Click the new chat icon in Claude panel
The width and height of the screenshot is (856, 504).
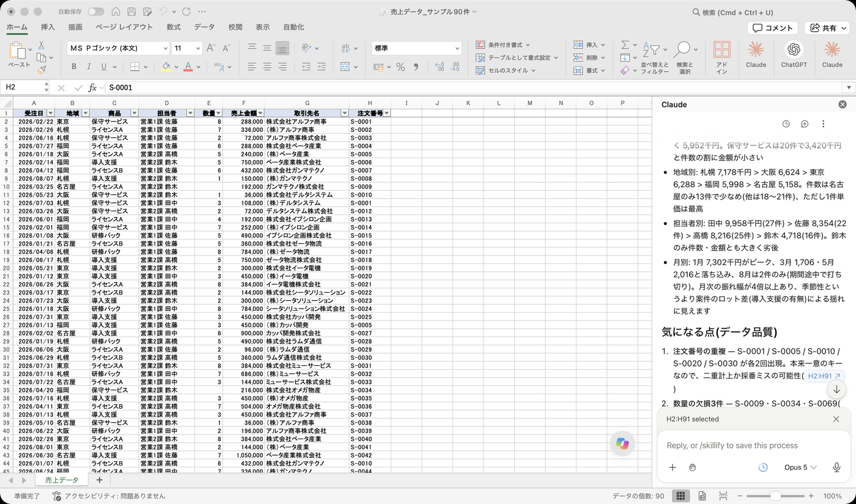pyautogui.click(x=805, y=124)
